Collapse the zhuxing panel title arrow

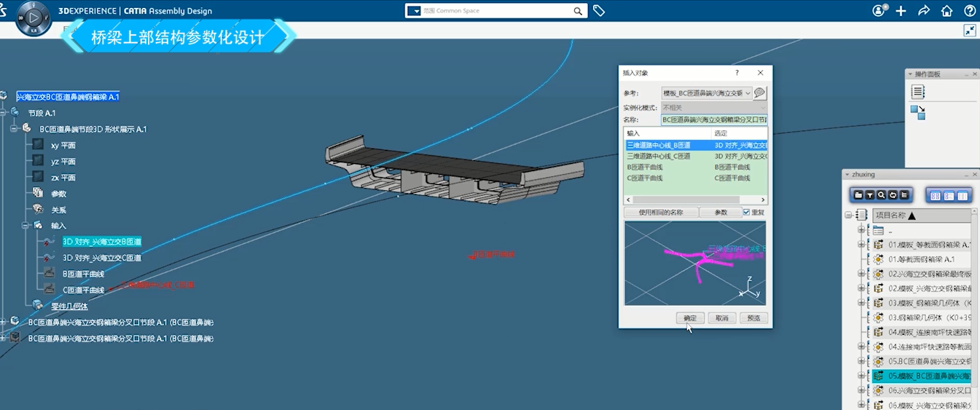pyautogui.click(x=847, y=175)
